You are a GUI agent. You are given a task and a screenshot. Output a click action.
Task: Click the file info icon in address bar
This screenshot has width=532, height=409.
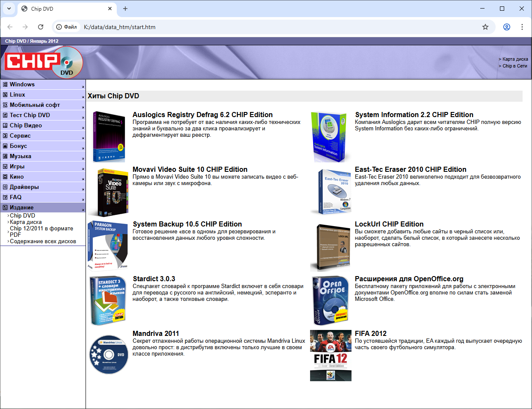tap(59, 27)
